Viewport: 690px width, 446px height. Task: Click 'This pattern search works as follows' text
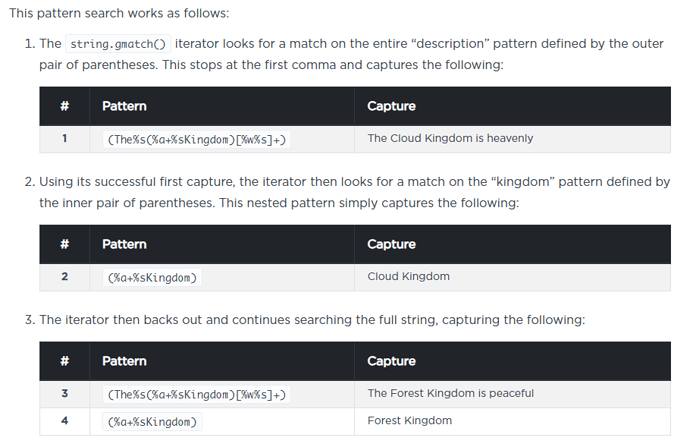(118, 14)
